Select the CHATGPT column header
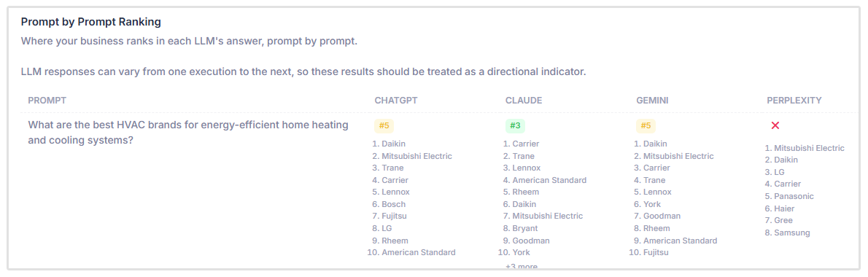This screenshot has height=277, width=868. [x=396, y=101]
